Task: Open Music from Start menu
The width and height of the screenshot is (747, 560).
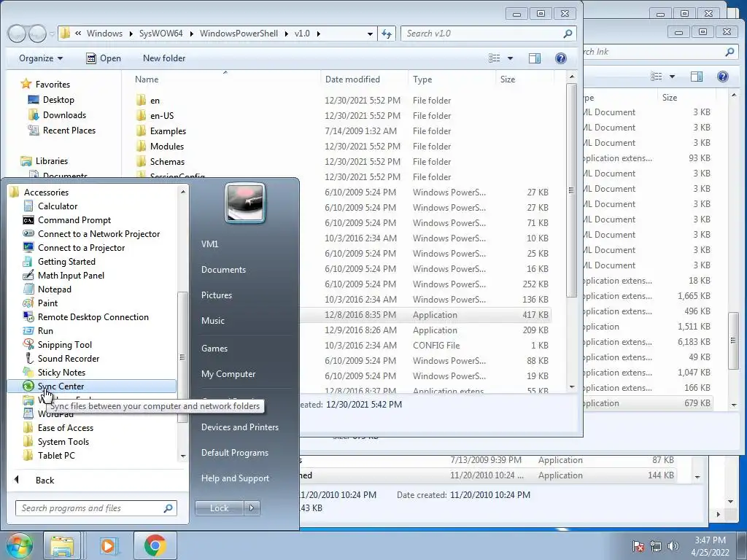Action: point(212,321)
